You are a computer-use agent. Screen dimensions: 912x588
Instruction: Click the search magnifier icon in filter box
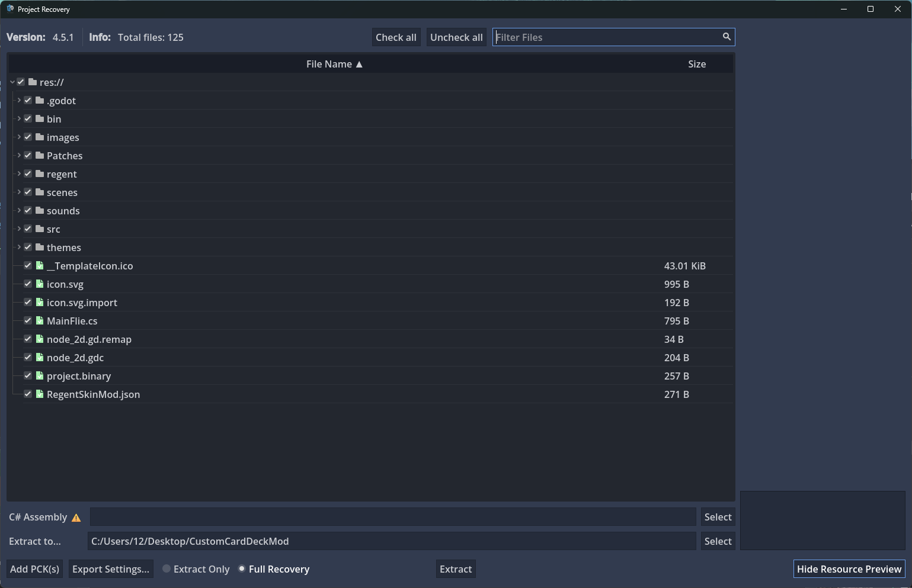pyautogui.click(x=727, y=37)
